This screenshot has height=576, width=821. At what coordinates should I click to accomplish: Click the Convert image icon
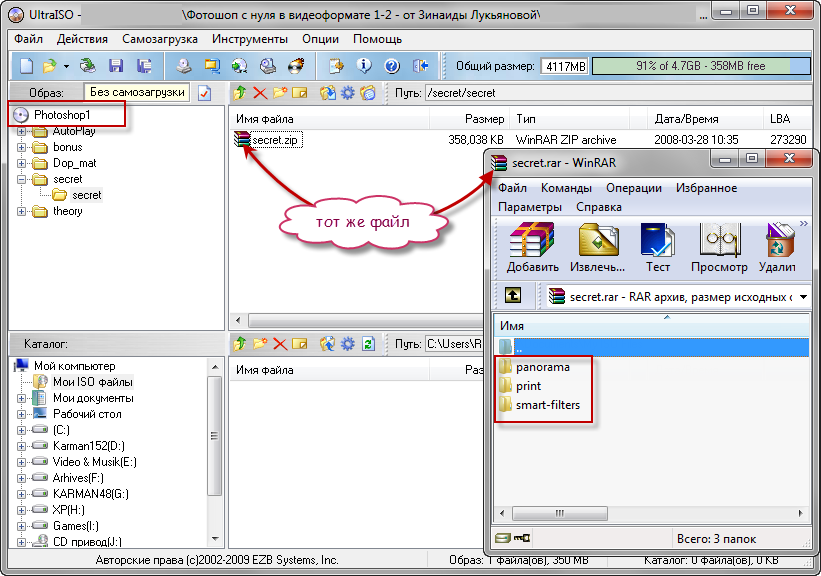[x=240, y=66]
